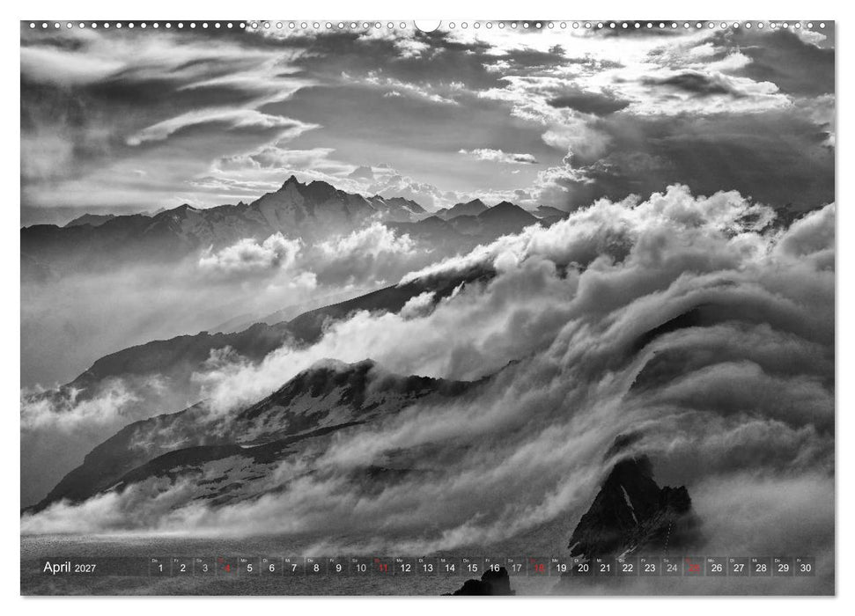
Task: Select date 19 in the calendar strip
Action: pyautogui.click(x=561, y=567)
